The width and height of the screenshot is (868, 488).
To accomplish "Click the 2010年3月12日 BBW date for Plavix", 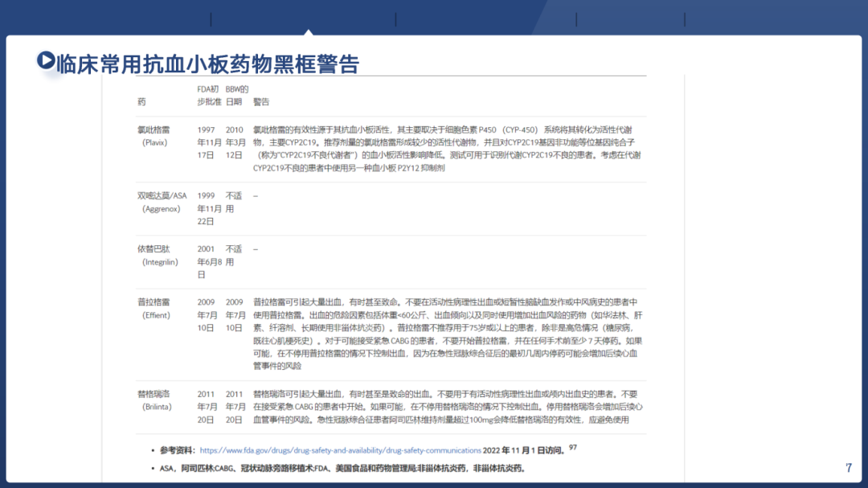I will [x=235, y=142].
